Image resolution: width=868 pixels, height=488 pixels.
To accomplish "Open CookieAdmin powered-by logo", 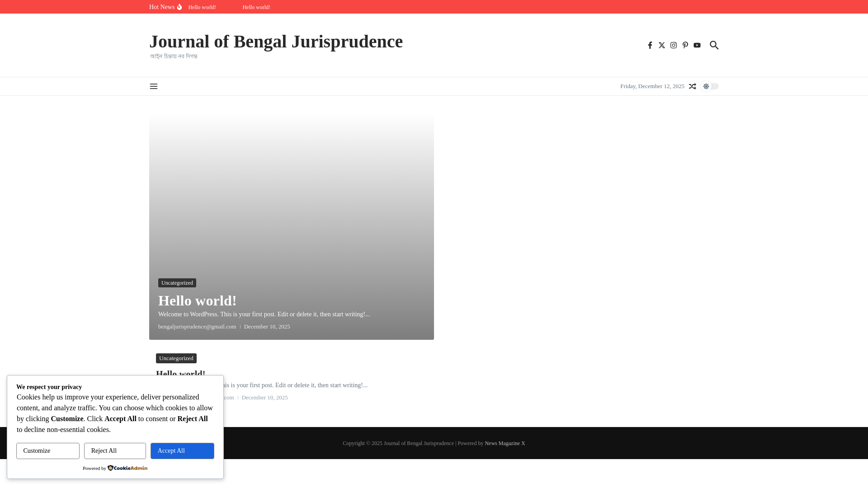I will tap(127, 468).
